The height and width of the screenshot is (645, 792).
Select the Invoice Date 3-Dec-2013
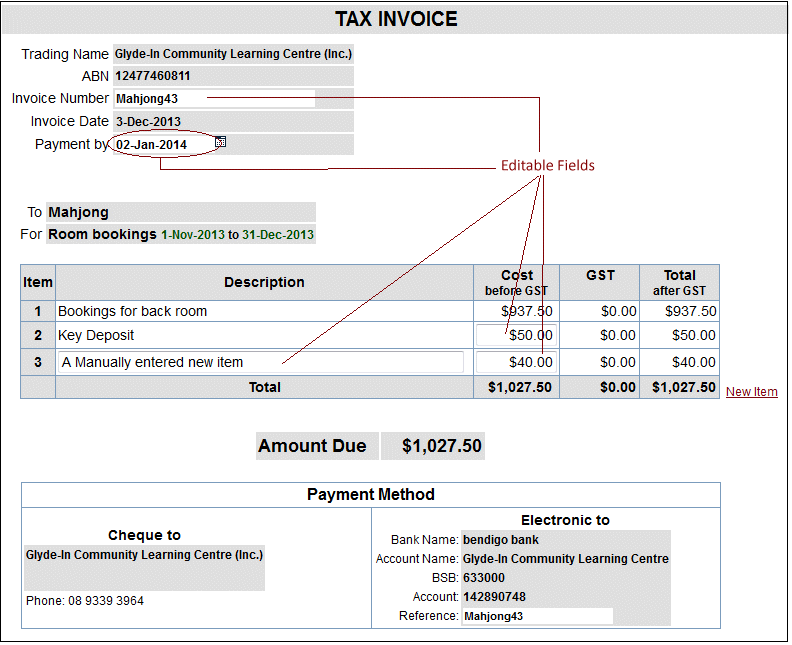(148, 122)
